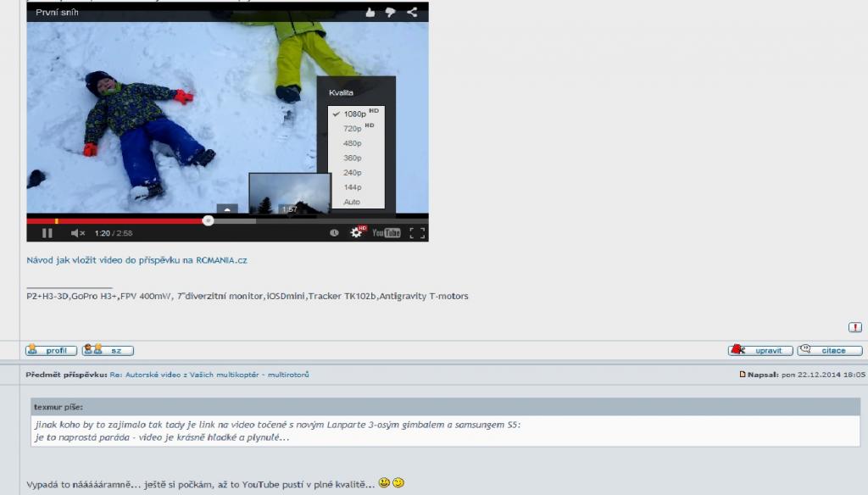
Task: Set video quality to 360p
Action: 353,158
